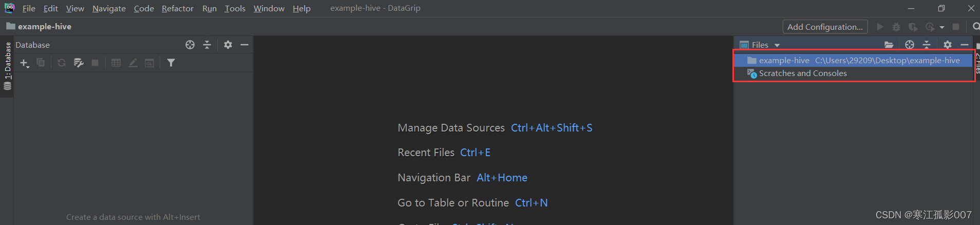Click the Refresh icon in Database toolbar
Image resolution: width=980 pixels, height=225 pixels.
pyautogui.click(x=62, y=63)
